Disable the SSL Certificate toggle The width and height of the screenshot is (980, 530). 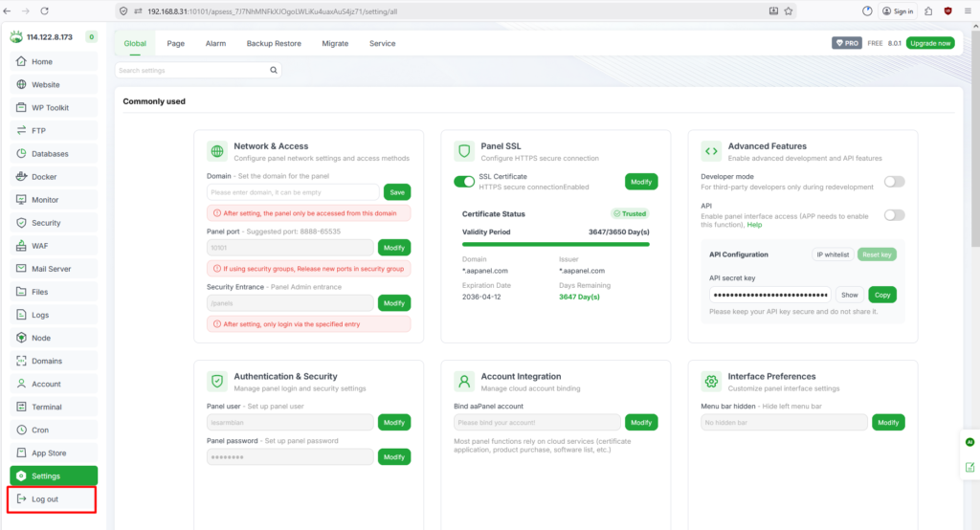pyautogui.click(x=464, y=182)
